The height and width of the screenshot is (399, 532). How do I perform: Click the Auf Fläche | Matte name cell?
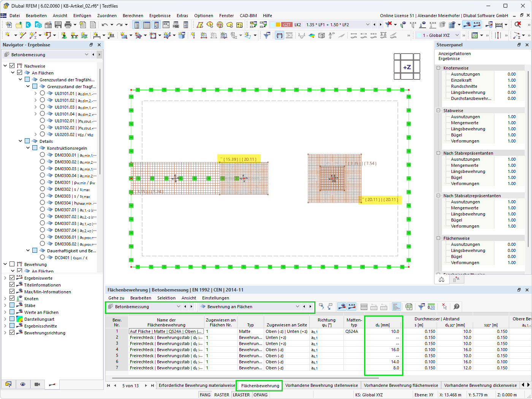click(x=166, y=331)
